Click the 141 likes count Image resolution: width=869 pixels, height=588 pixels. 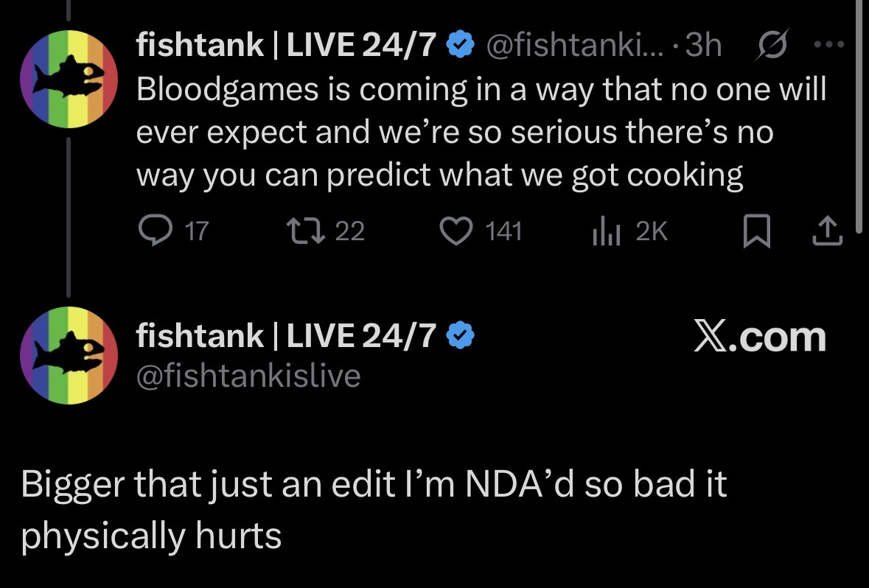[503, 231]
